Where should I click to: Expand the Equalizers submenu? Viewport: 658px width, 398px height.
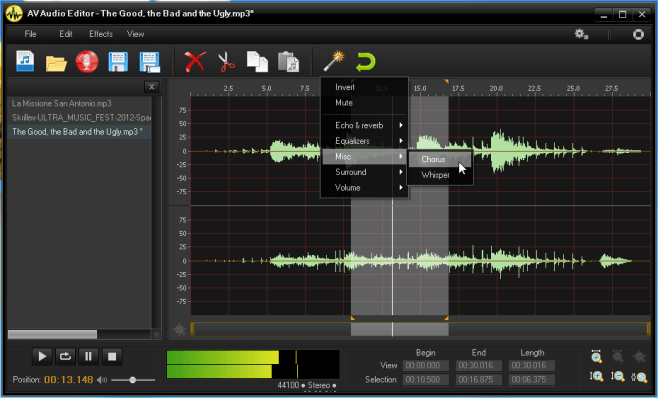364,141
